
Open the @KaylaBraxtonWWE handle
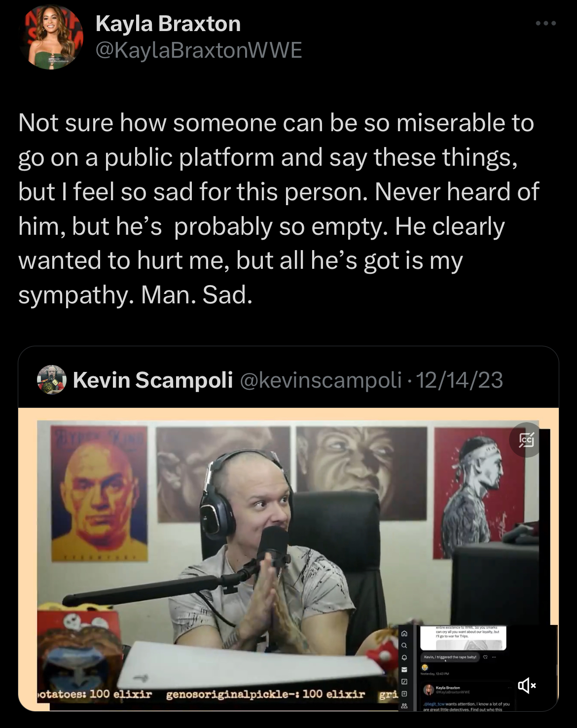[198, 50]
